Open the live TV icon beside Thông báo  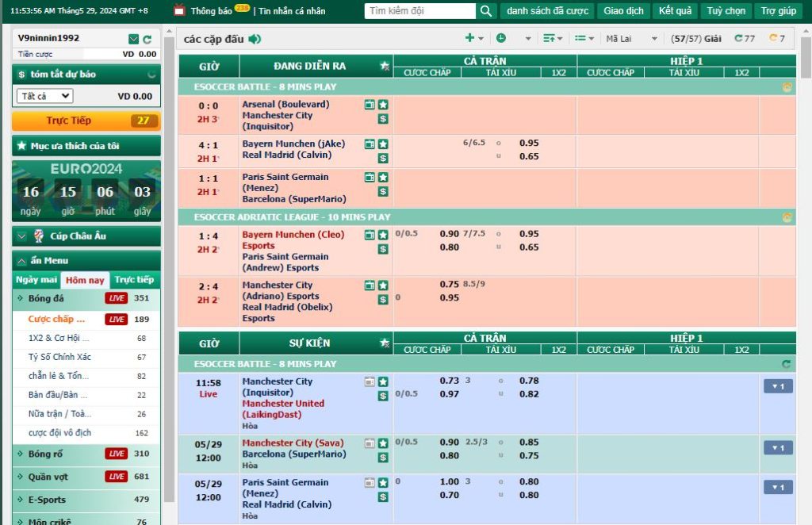[179, 10]
